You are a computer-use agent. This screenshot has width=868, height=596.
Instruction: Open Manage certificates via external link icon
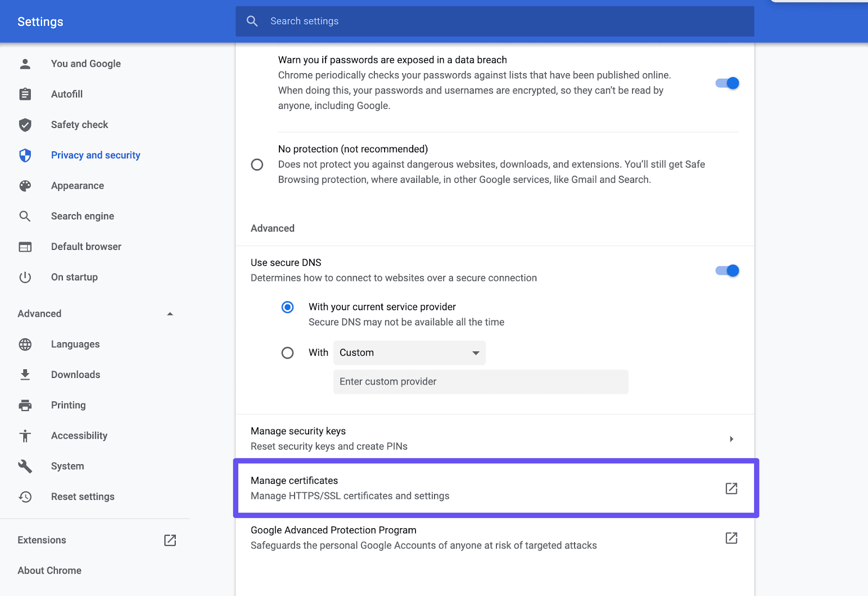(731, 488)
